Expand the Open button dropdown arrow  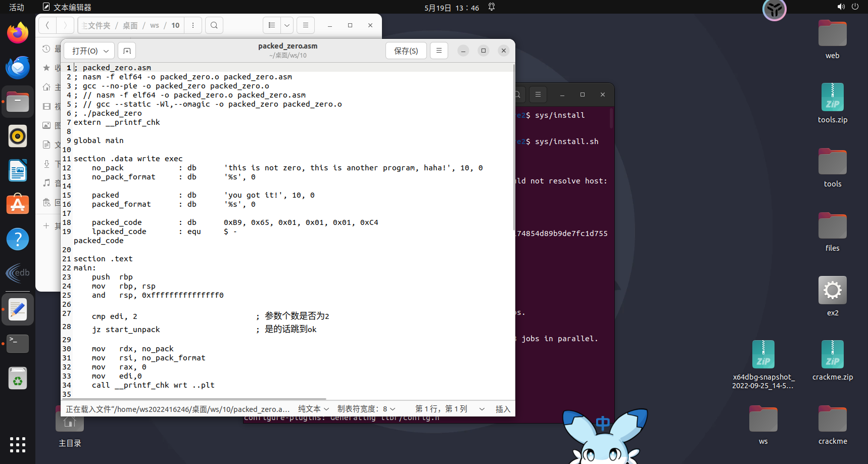[x=106, y=51]
